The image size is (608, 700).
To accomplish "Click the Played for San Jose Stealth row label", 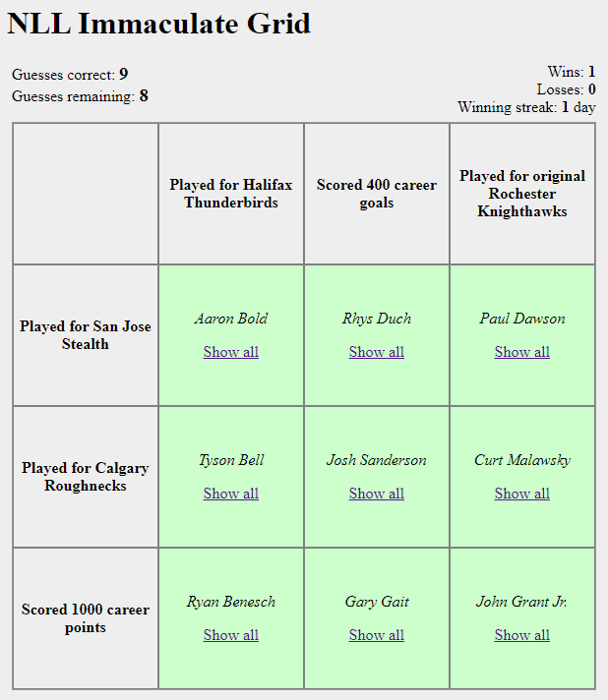I will (86, 335).
